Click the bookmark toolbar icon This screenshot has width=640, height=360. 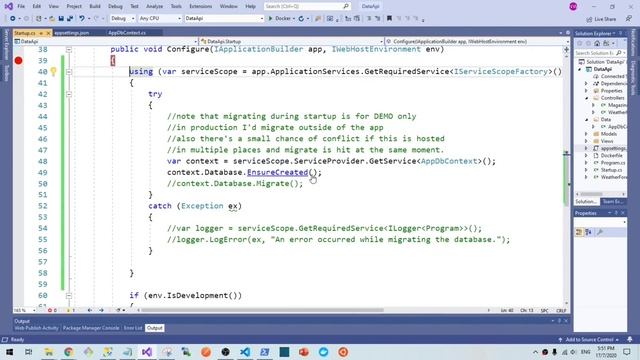click(389, 18)
